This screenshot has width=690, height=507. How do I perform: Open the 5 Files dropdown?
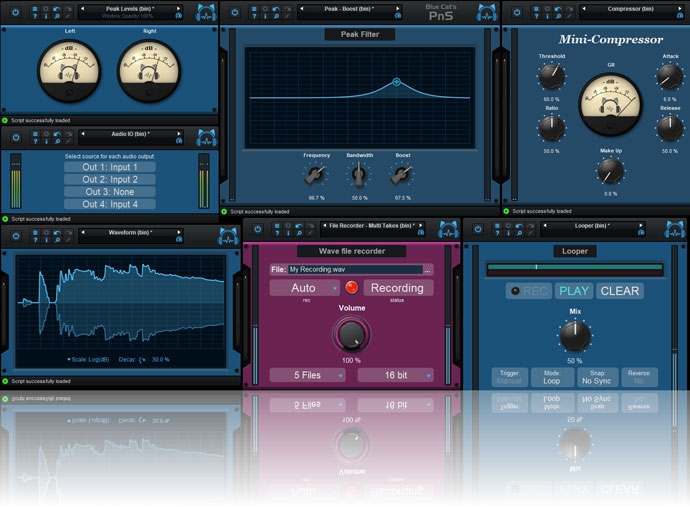click(306, 375)
